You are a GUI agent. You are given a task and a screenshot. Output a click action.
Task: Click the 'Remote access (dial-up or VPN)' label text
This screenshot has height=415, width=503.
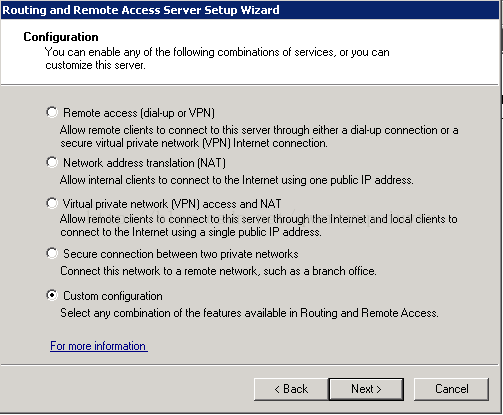point(139,113)
